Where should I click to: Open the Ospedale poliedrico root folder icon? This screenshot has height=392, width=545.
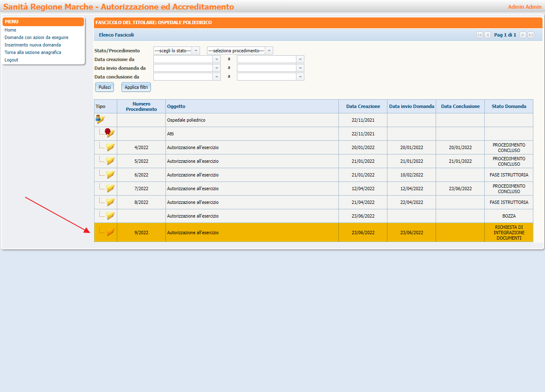(100, 120)
